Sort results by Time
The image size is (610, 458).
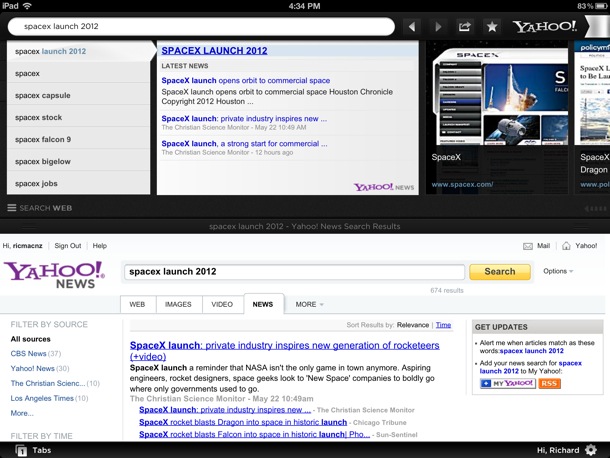pos(443,325)
